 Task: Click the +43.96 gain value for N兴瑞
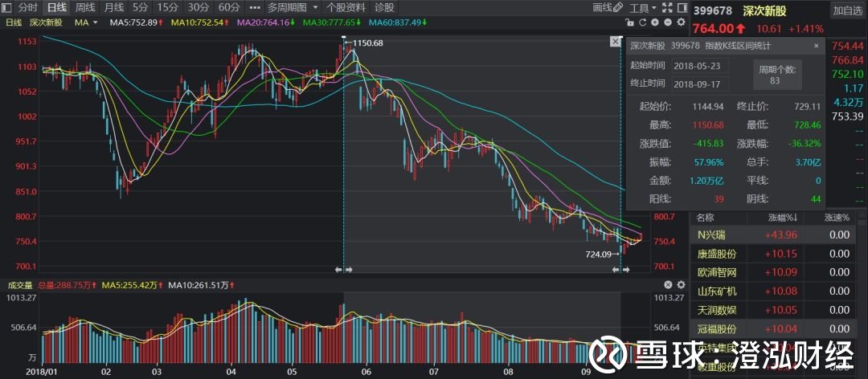(781, 234)
